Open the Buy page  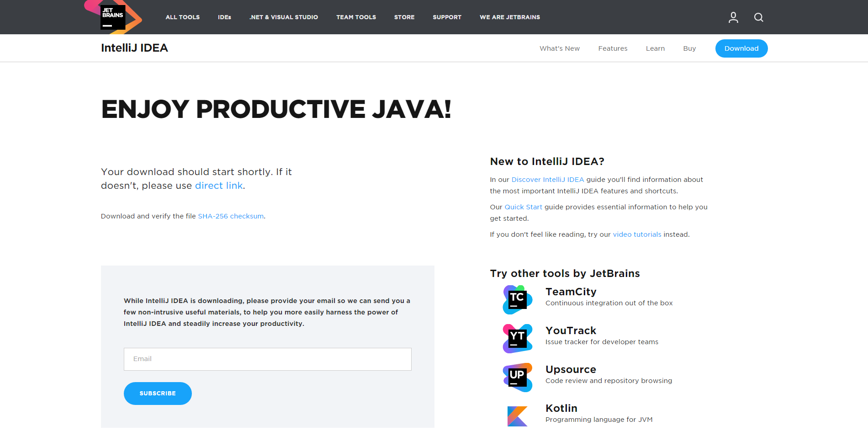(689, 48)
